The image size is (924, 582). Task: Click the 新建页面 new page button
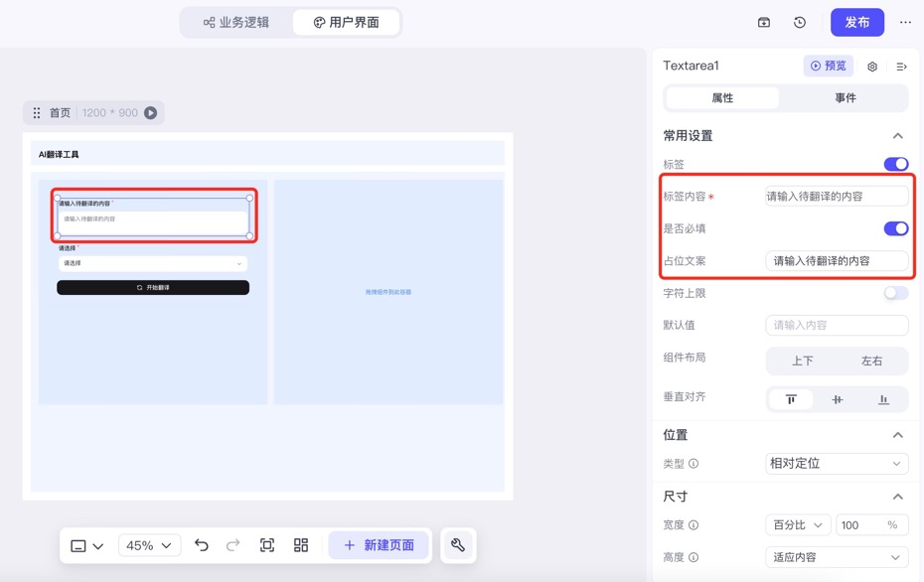coord(378,545)
